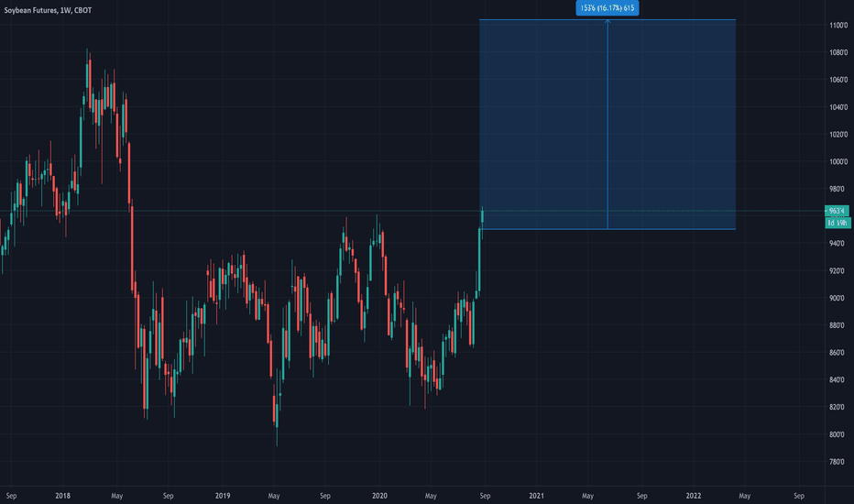Click the 1040'0 price axis label

pos(838,107)
